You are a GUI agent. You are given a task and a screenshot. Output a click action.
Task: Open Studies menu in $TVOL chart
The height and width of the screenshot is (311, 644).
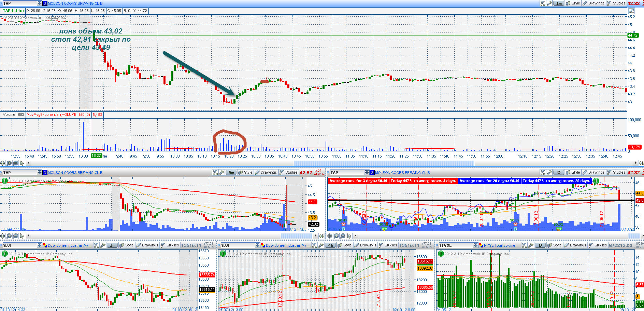(598, 245)
